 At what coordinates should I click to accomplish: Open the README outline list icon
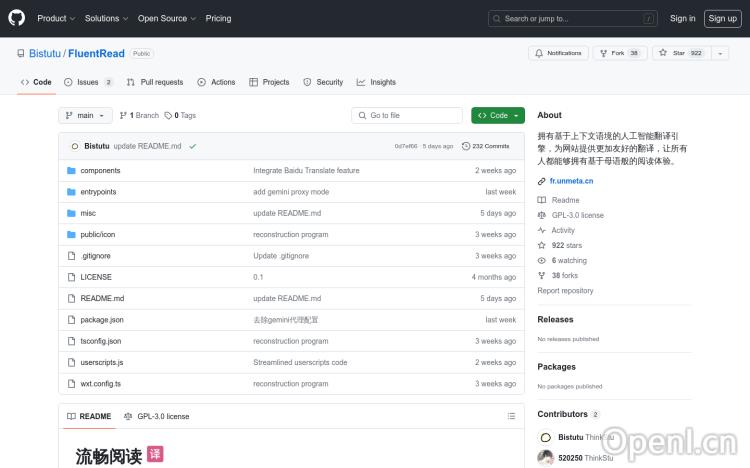[x=511, y=416]
